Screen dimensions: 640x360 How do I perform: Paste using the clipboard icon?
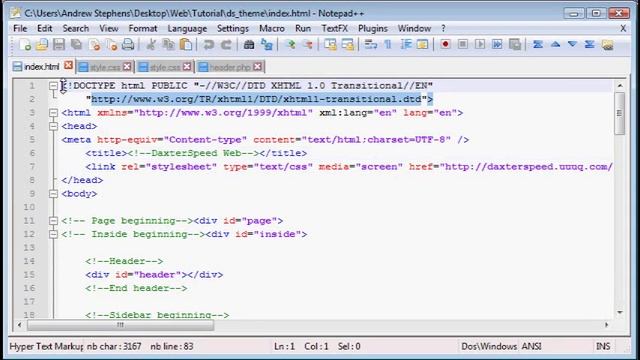pos(186,44)
